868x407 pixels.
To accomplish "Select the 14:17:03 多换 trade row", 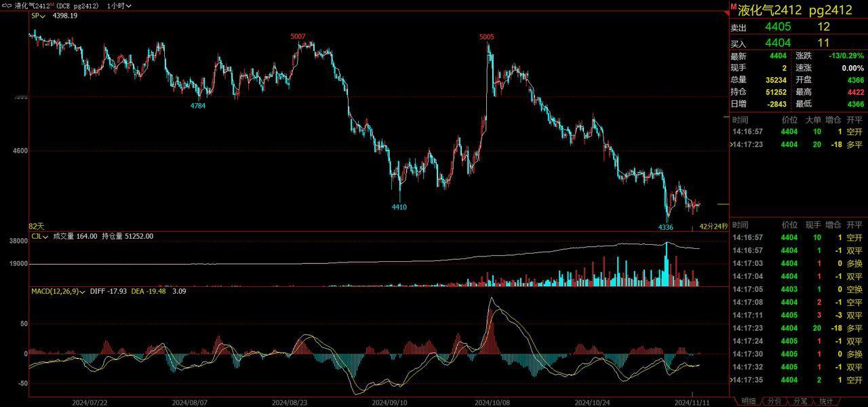I will pos(798,263).
